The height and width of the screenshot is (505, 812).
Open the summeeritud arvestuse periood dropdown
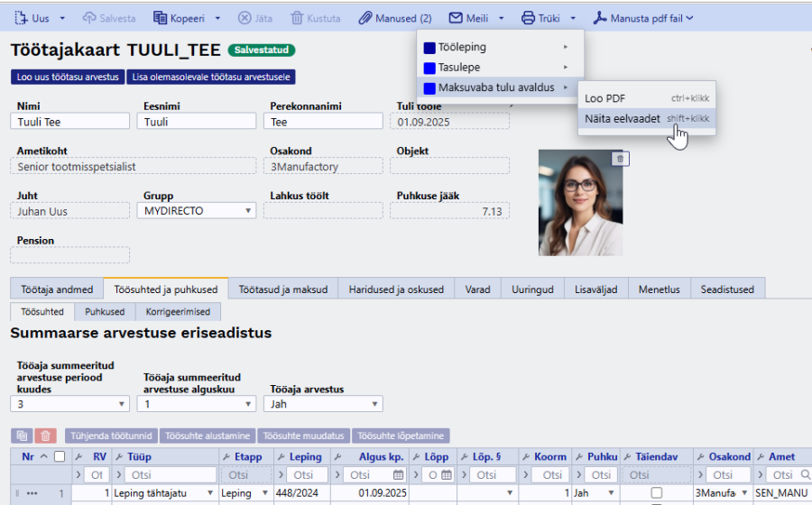click(72, 404)
